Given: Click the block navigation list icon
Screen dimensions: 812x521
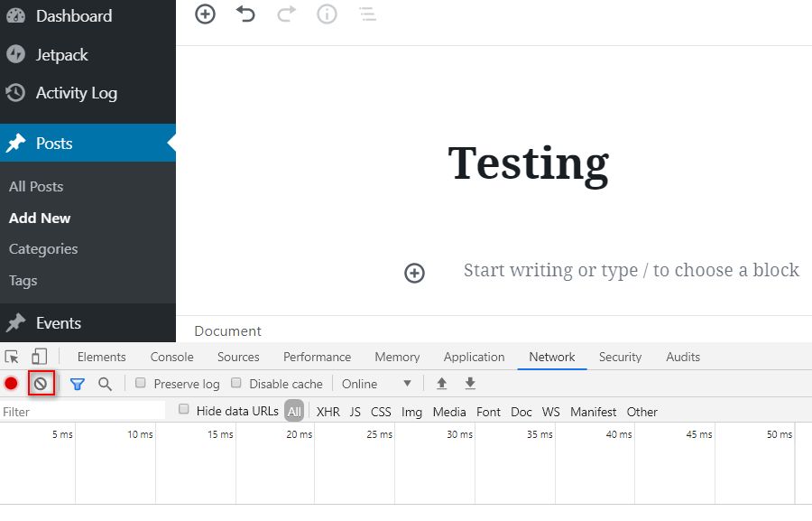Looking at the screenshot, I should point(367,14).
